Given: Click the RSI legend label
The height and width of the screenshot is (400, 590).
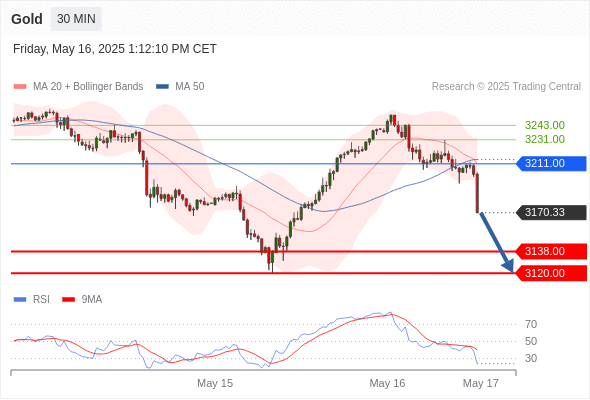Looking at the screenshot, I should pos(41,300).
